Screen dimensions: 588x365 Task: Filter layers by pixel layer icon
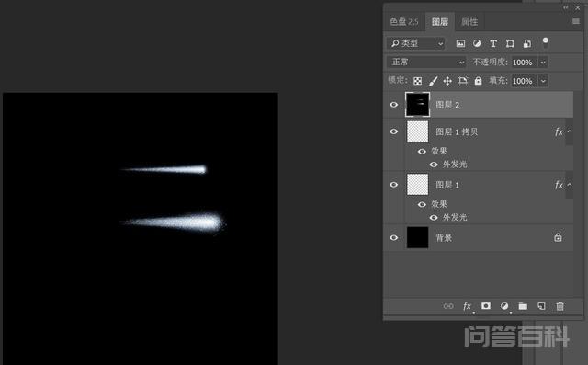point(460,43)
